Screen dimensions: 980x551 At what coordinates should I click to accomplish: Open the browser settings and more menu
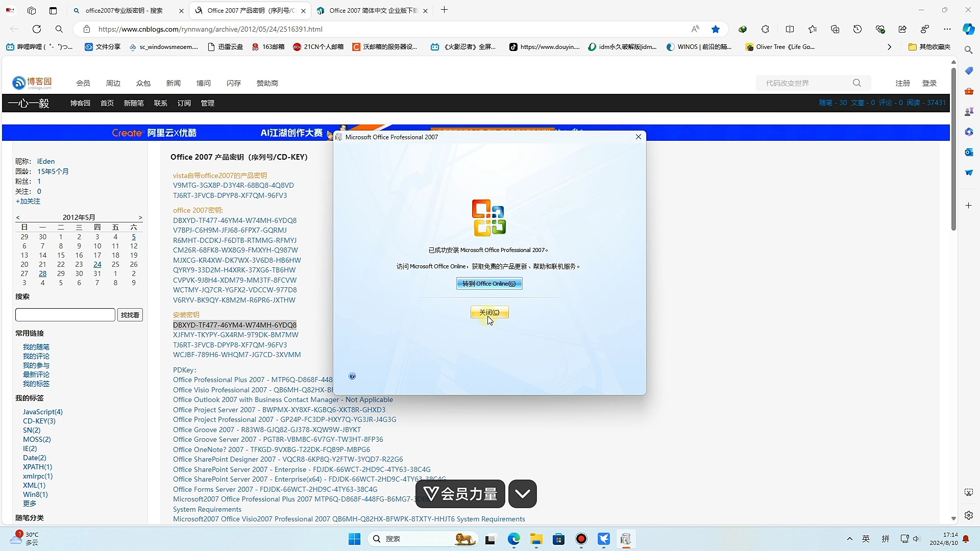pos(947,29)
